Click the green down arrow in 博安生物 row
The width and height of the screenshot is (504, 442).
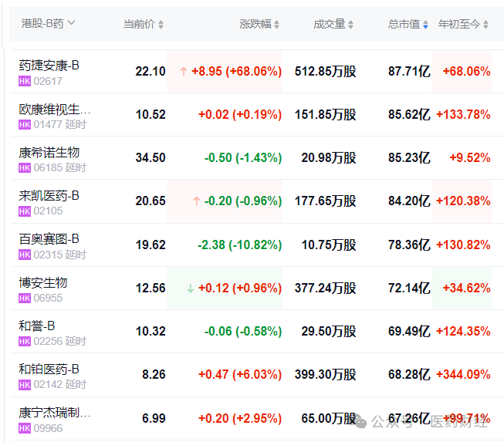coord(190,288)
